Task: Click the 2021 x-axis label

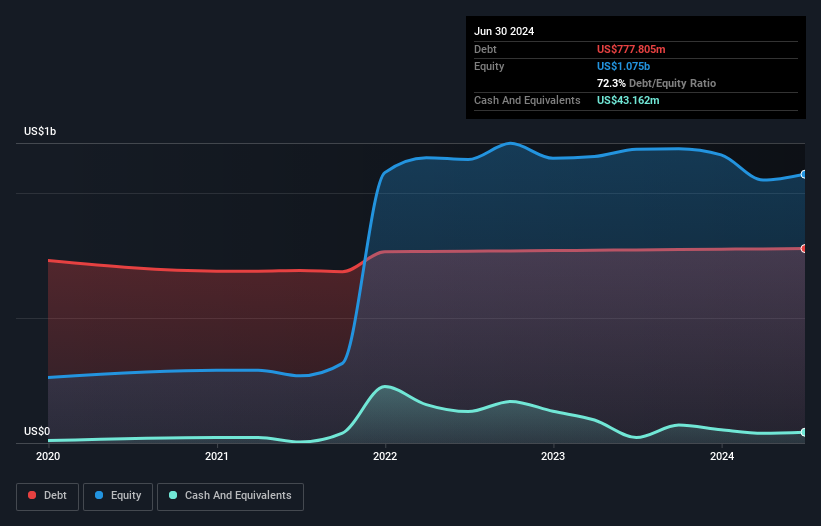Action: tap(217, 456)
